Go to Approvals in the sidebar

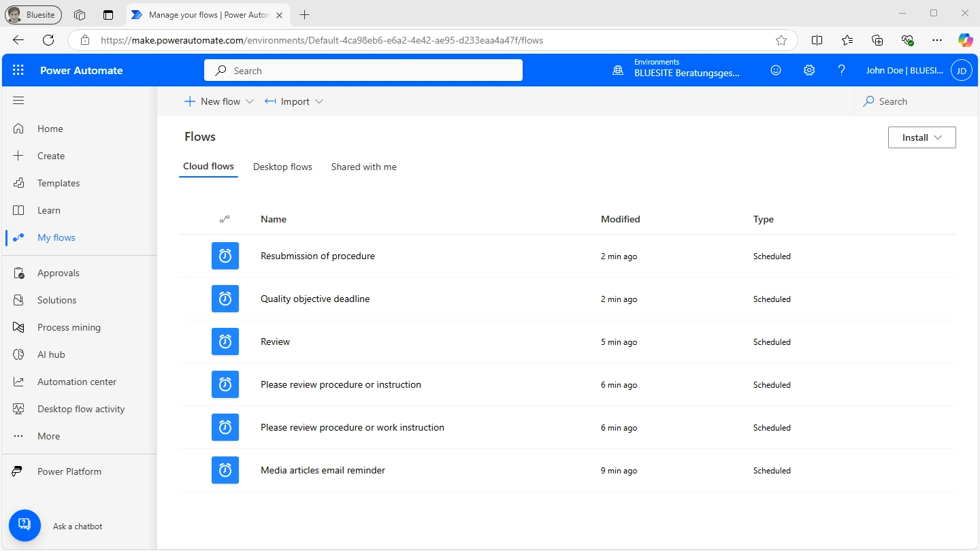(x=58, y=273)
